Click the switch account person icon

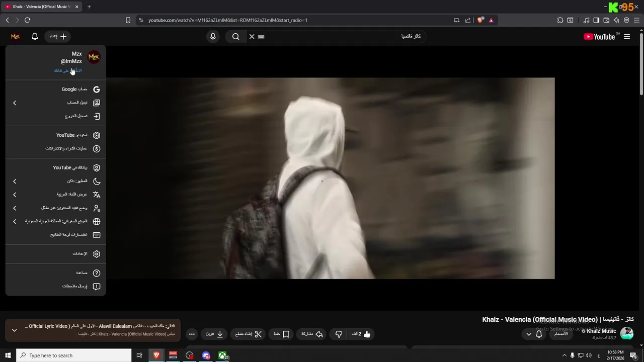97,103
